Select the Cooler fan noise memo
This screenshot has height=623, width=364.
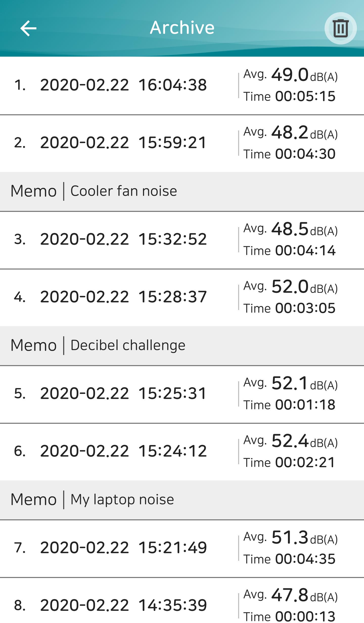click(x=123, y=191)
